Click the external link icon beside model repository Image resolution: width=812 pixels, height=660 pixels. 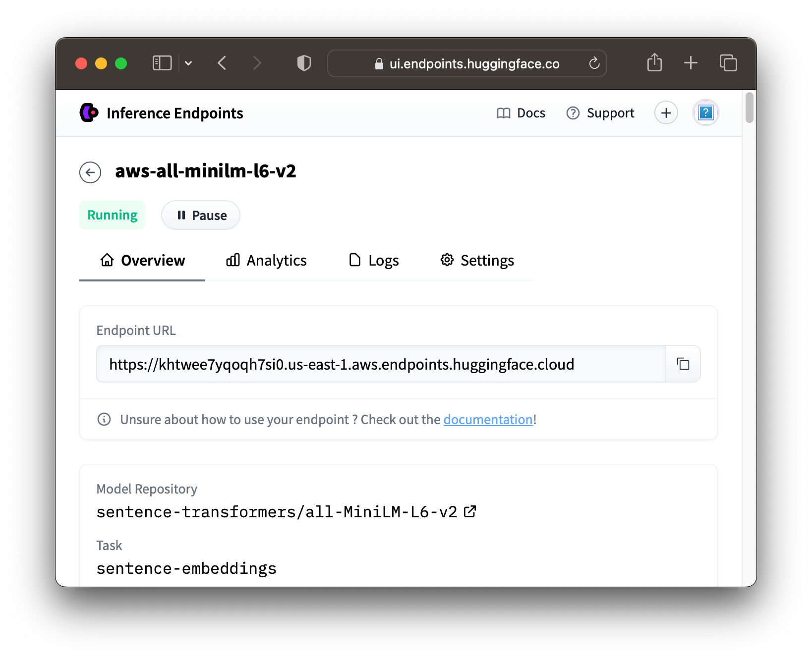pos(470,511)
